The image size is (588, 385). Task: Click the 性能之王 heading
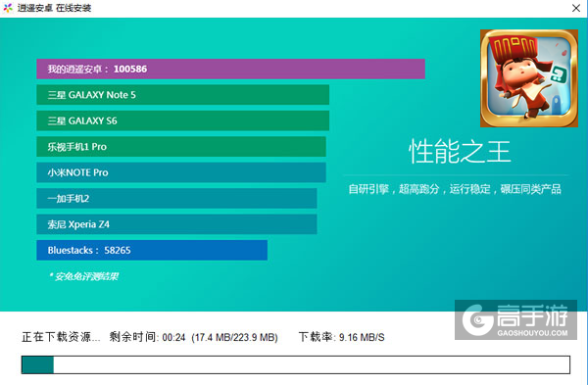coord(460,152)
